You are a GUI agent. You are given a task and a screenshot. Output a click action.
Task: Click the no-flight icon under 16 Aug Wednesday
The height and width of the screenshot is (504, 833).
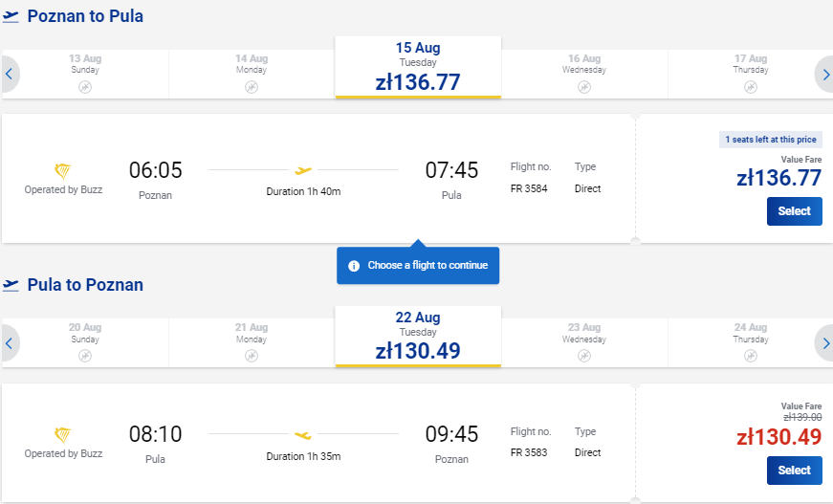pos(584,87)
